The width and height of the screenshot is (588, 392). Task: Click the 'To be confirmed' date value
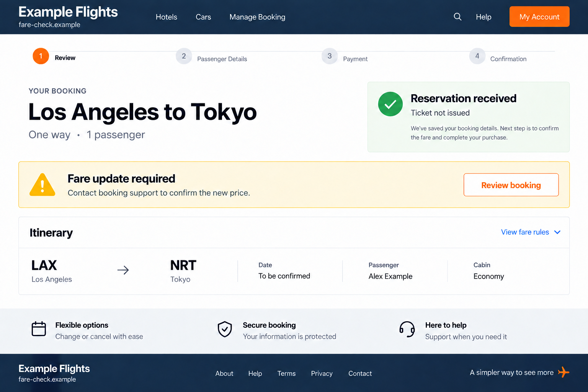284,276
